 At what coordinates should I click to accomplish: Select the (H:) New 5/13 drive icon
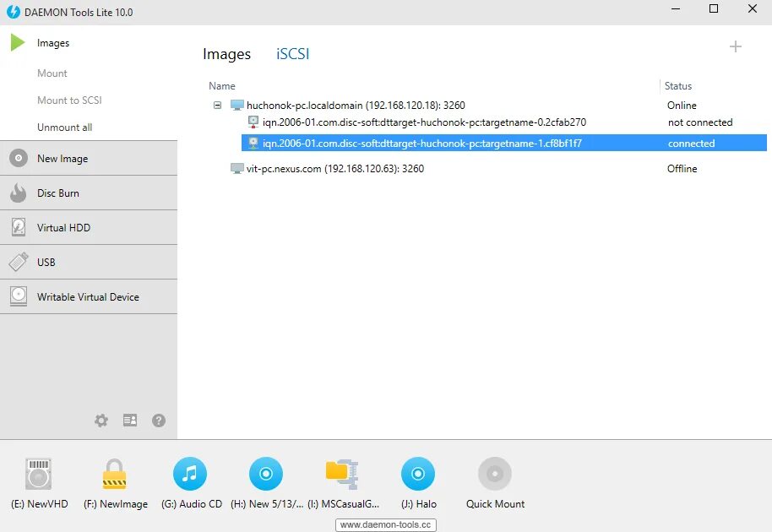(266, 474)
